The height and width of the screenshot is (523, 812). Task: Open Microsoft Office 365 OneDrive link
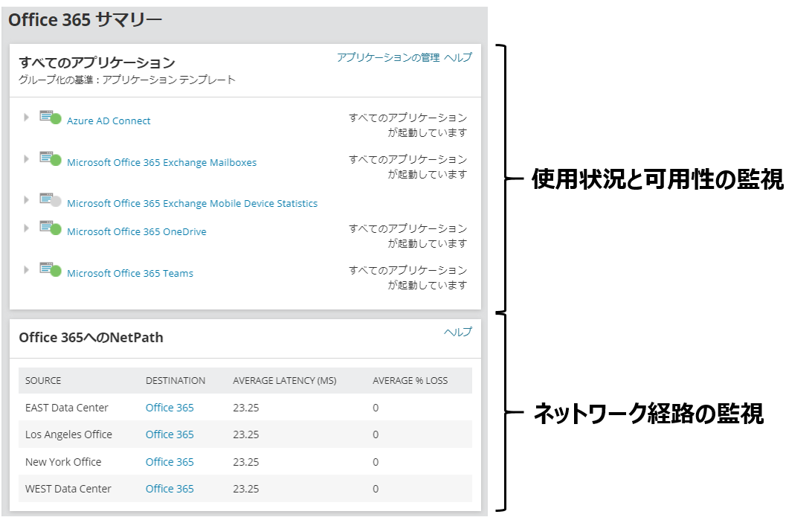(x=137, y=231)
